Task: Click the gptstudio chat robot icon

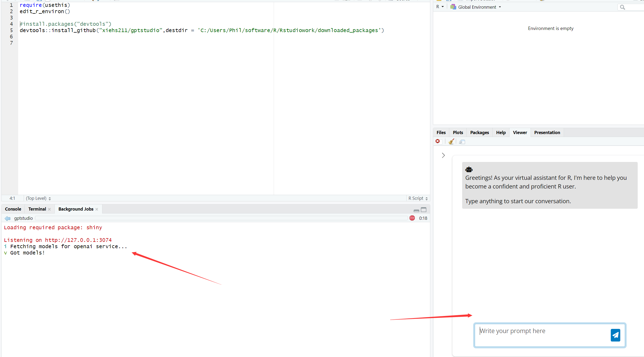Action: coord(468,169)
